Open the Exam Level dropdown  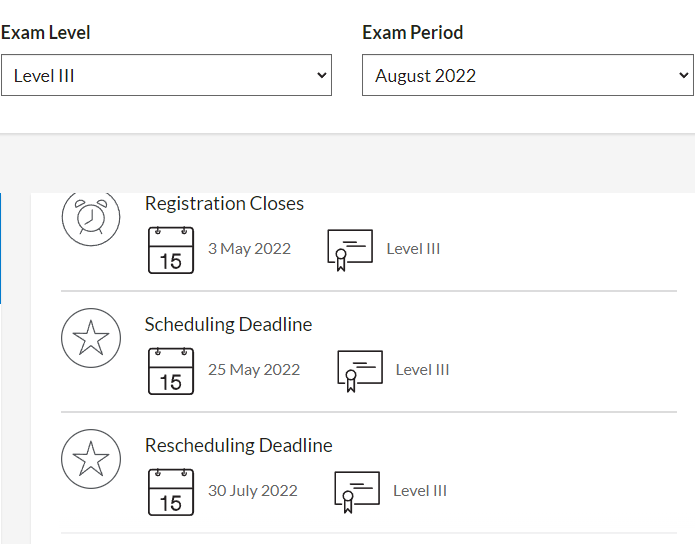pos(166,75)
